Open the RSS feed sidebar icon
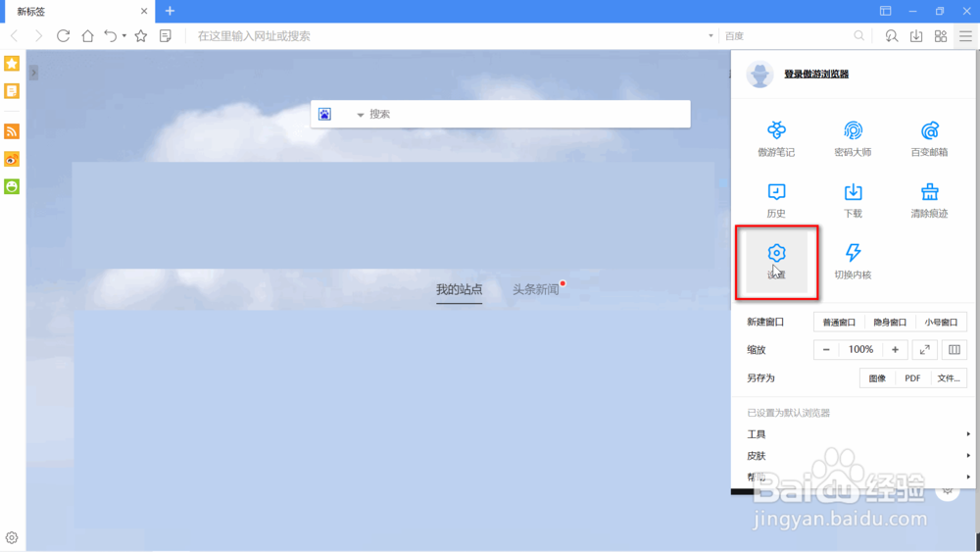The width and height of the screenshot is (980, 552). [x=12, y=131]
